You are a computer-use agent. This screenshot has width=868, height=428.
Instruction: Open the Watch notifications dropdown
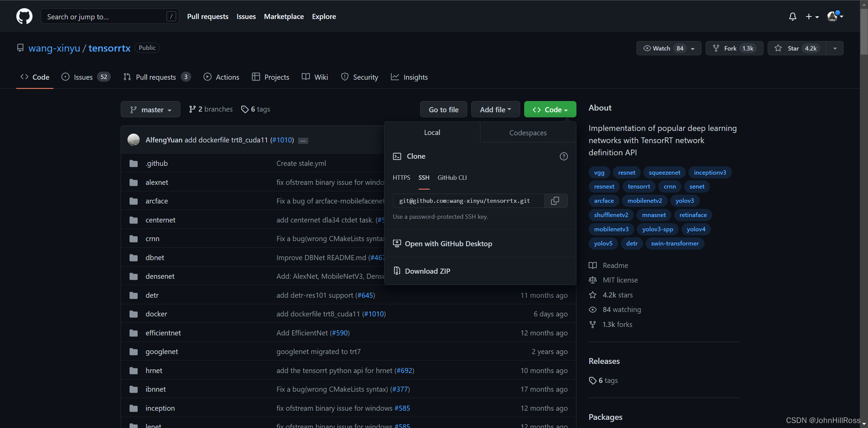tap(669, 48)
